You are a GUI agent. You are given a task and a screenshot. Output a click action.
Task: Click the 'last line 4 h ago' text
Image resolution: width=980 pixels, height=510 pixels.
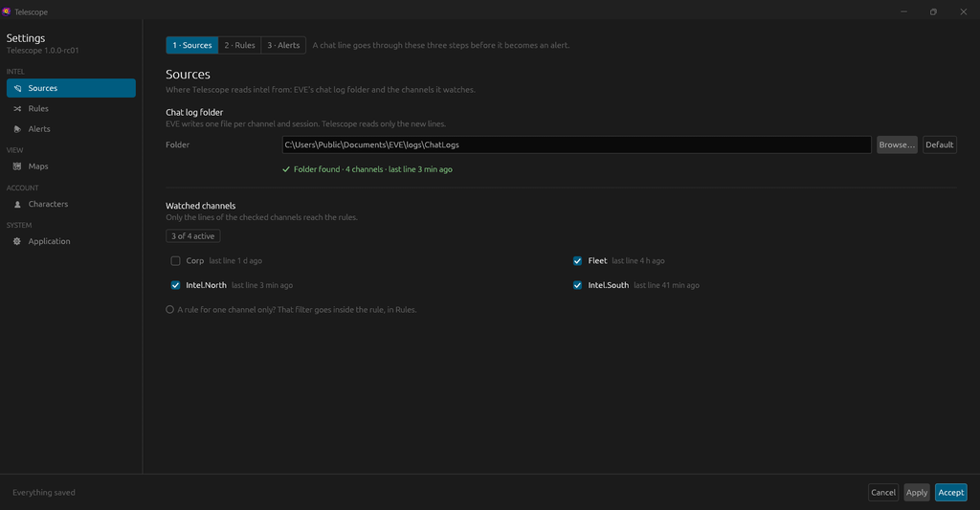point(638,260)
